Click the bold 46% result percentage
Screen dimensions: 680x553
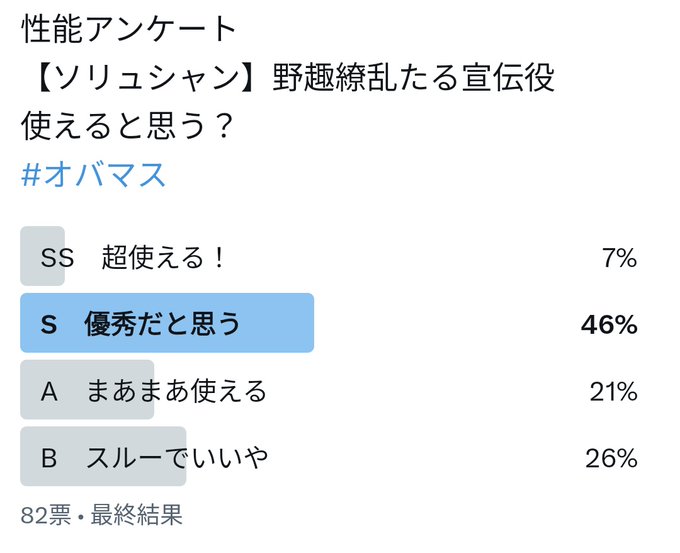pyautogui.click(x=609, y=324)
